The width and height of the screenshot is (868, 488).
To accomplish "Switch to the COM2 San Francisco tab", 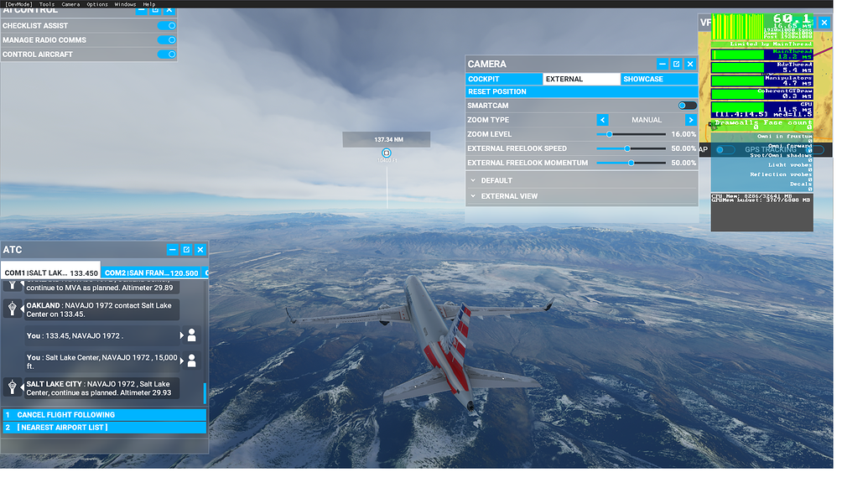I will tap(151, 272).
